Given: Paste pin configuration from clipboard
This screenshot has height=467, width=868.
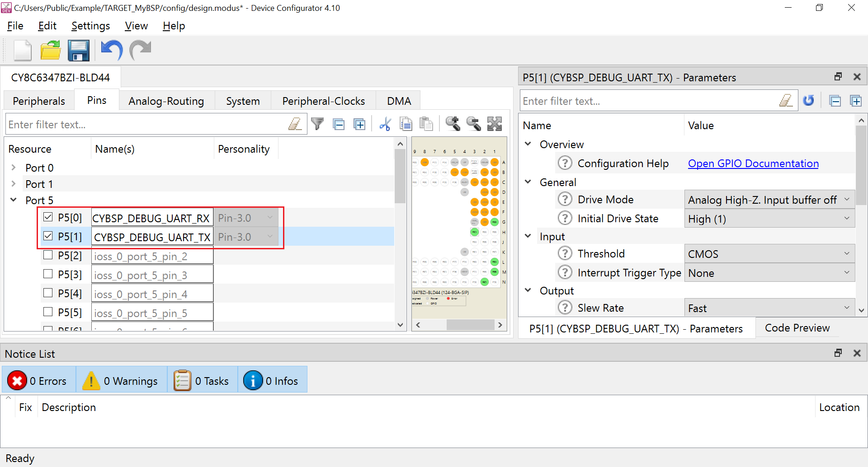Looking at the screenshot, I should point(426,124).
